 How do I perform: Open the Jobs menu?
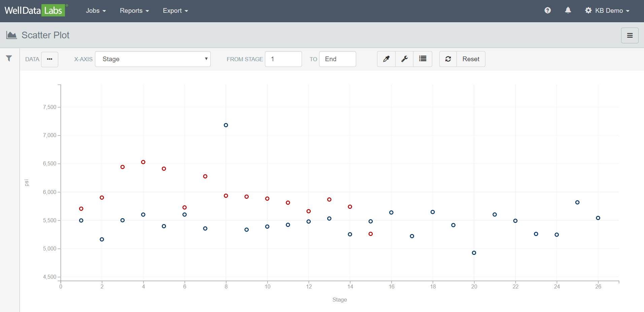tap(96, 11)
